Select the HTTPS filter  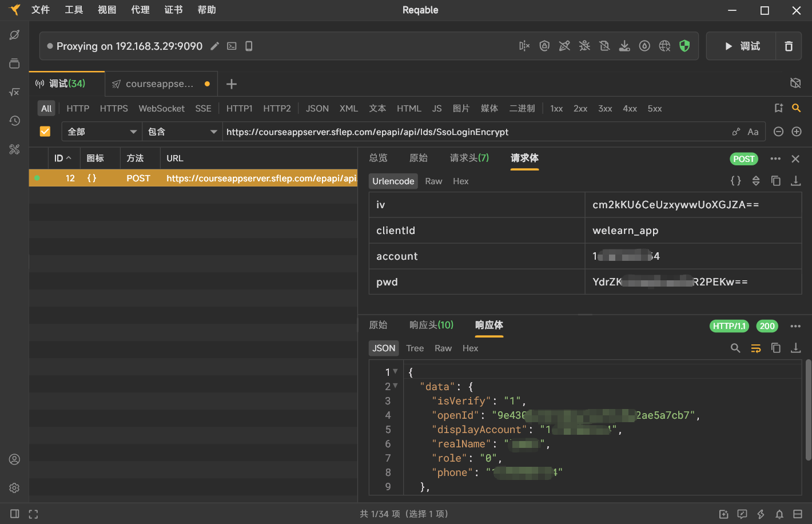[114, 108]
